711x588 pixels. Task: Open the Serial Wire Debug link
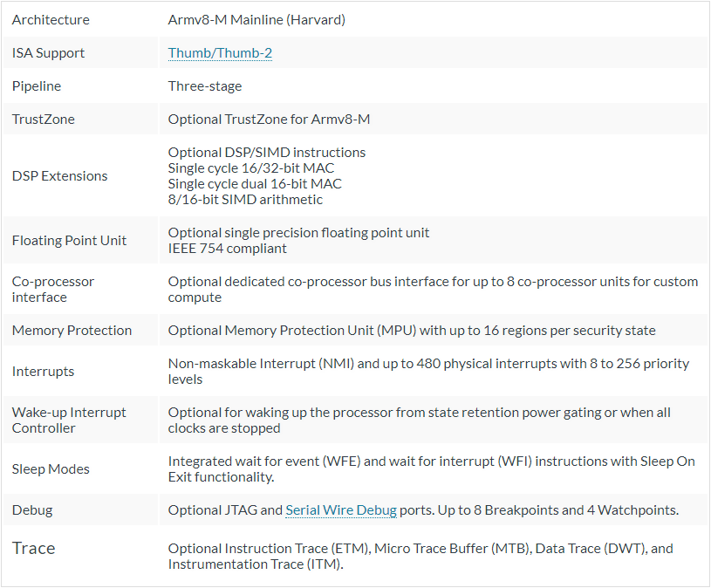coord(341,510)
